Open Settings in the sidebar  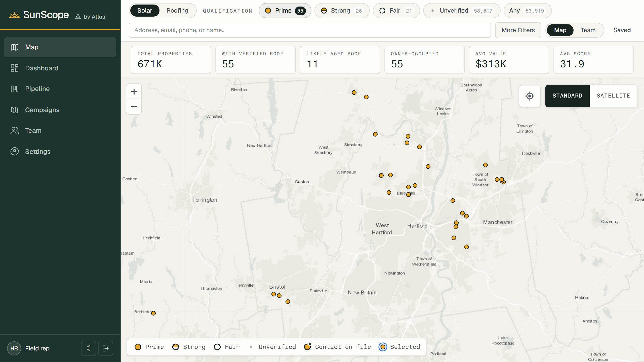pos(60,152)
